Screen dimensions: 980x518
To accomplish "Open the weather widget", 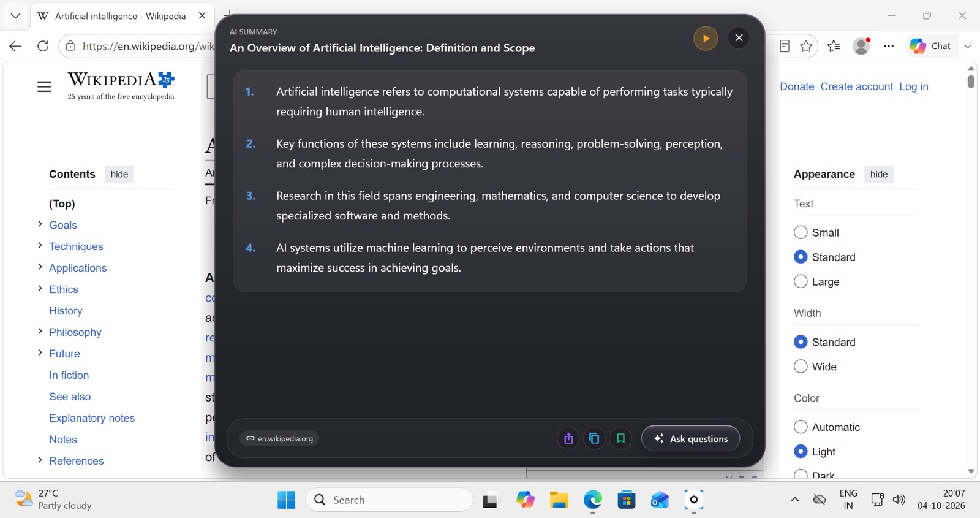I will pos(53,499).
